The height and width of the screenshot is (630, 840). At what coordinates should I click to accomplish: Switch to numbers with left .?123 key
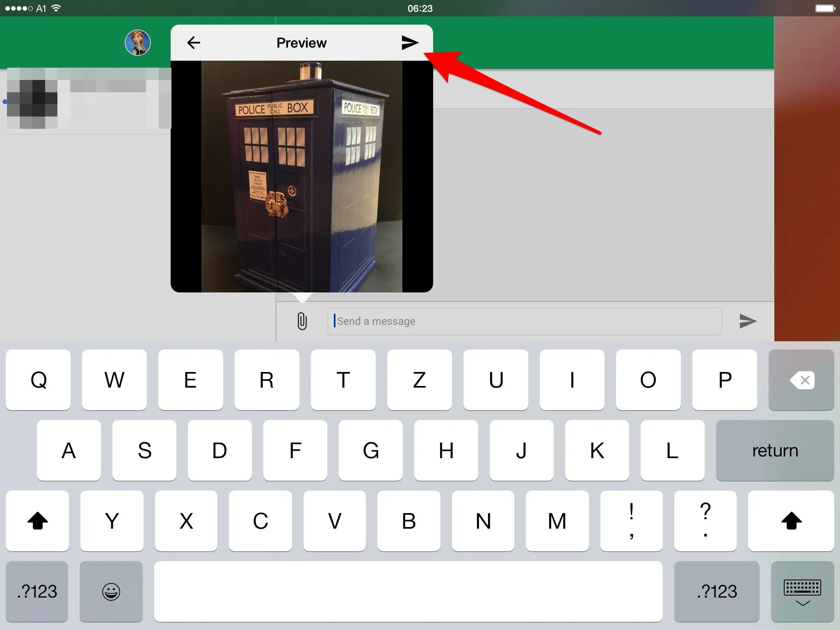(37, 591)
